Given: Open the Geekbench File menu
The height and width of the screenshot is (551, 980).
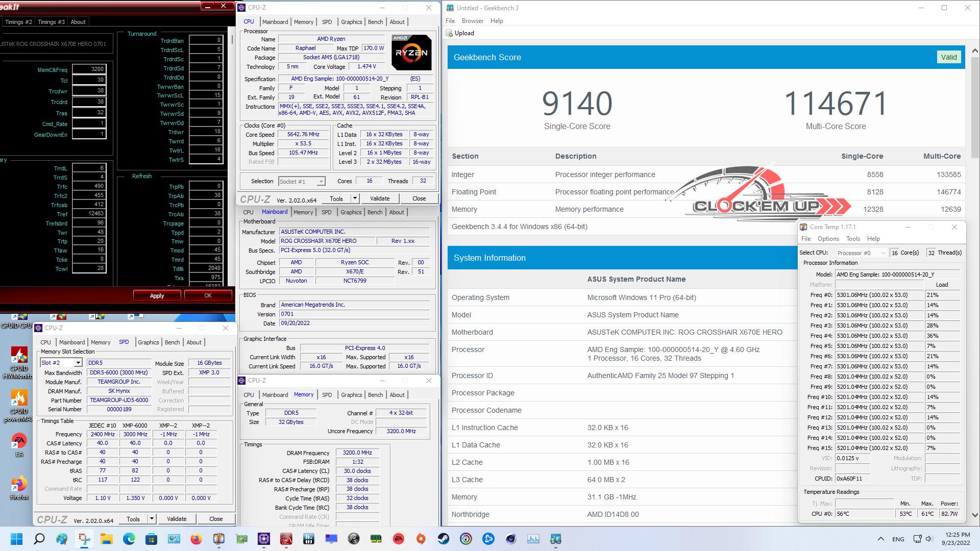Looking at the screenshot, I should tap(450, 21).
